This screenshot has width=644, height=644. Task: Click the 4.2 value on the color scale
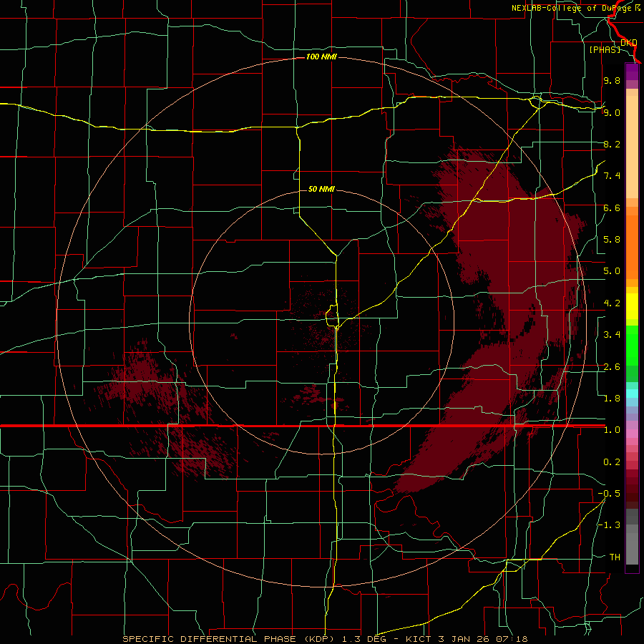coord(612,303)
